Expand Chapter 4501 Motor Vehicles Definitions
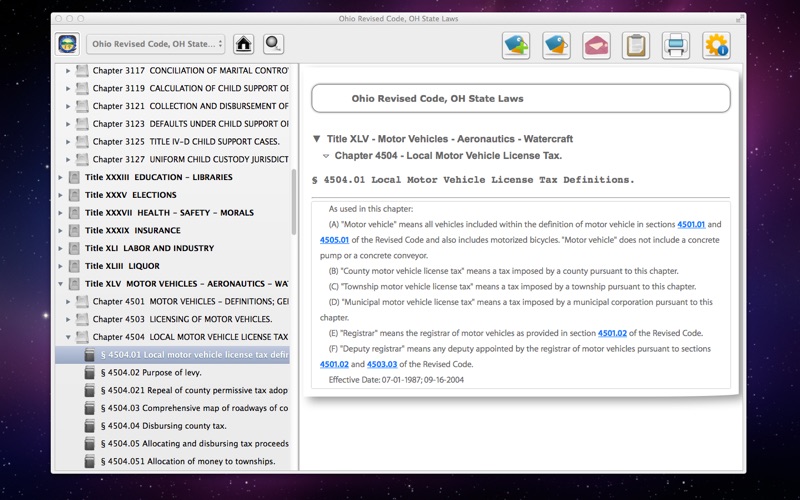800x500 pixels. coord(68,302)
